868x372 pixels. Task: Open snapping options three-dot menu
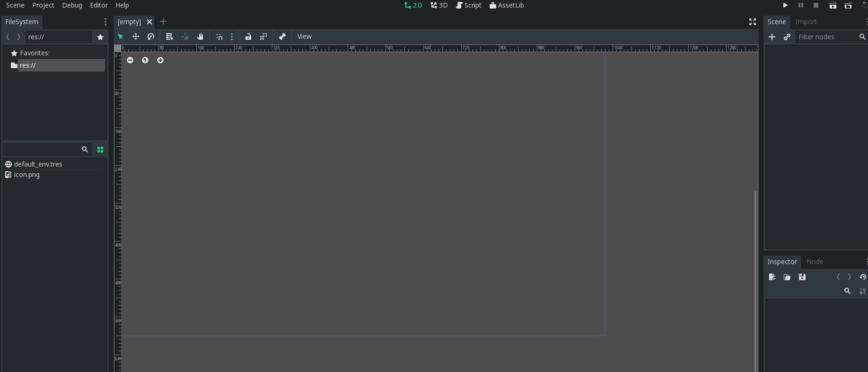232,36
